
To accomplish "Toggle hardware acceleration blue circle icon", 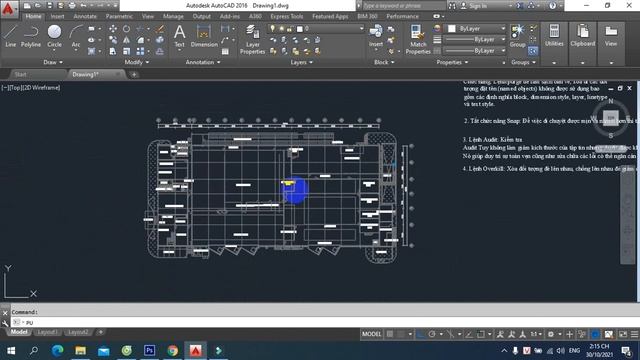I will coord(596,334).
